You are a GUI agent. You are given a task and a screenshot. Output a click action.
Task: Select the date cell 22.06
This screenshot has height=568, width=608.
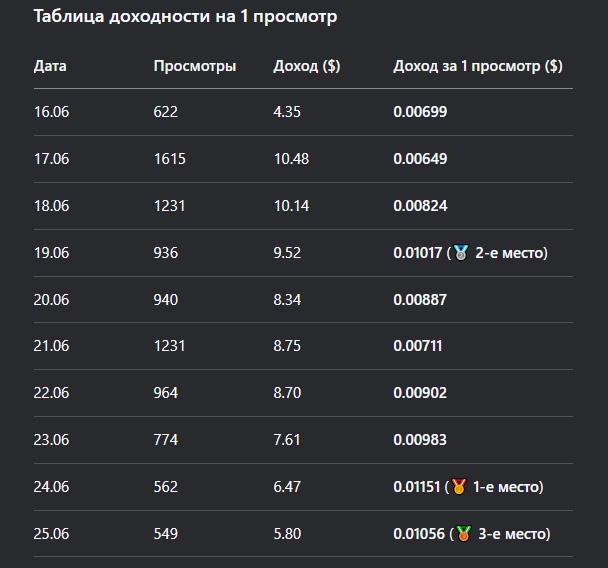[x=52, y=393]
